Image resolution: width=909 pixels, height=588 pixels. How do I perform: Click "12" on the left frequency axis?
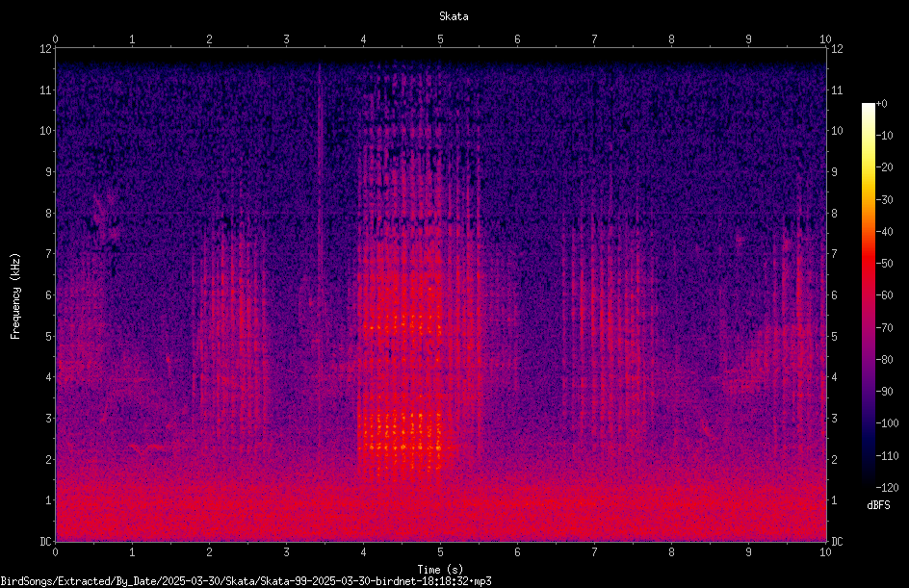(x=45, y=49)
